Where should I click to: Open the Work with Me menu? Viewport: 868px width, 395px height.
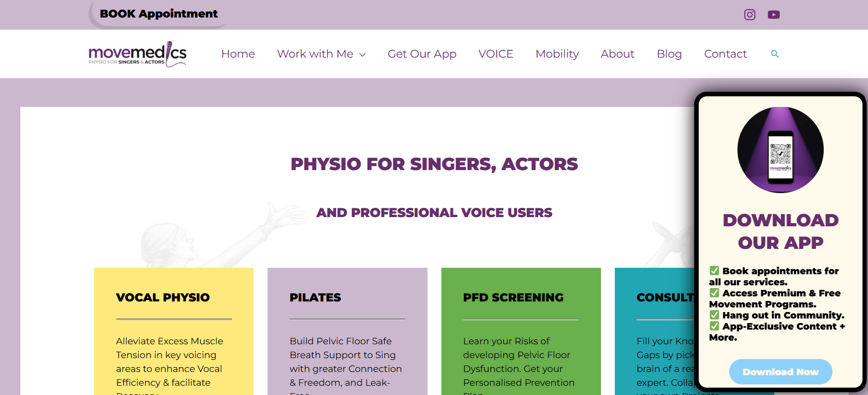point(315,54)
